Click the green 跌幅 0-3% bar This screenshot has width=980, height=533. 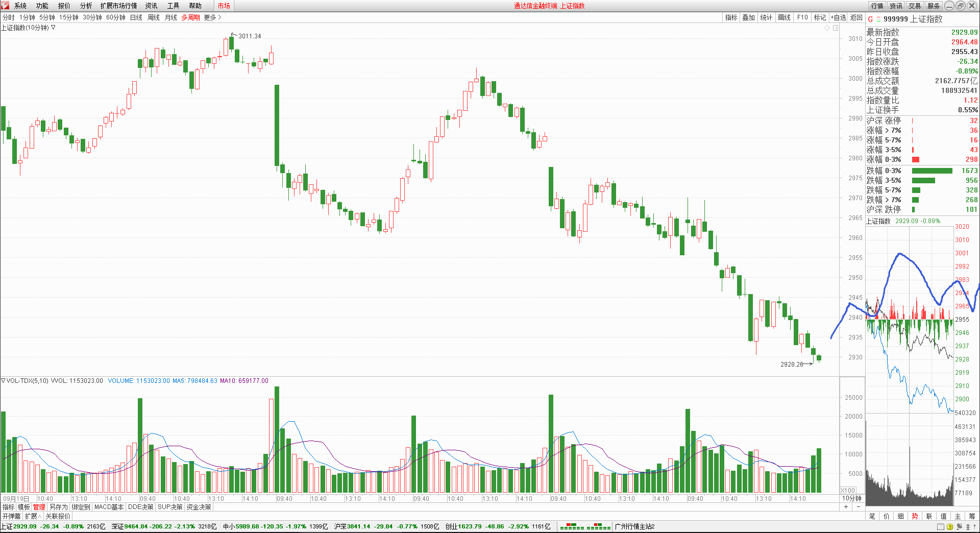(x=932, y=171)
